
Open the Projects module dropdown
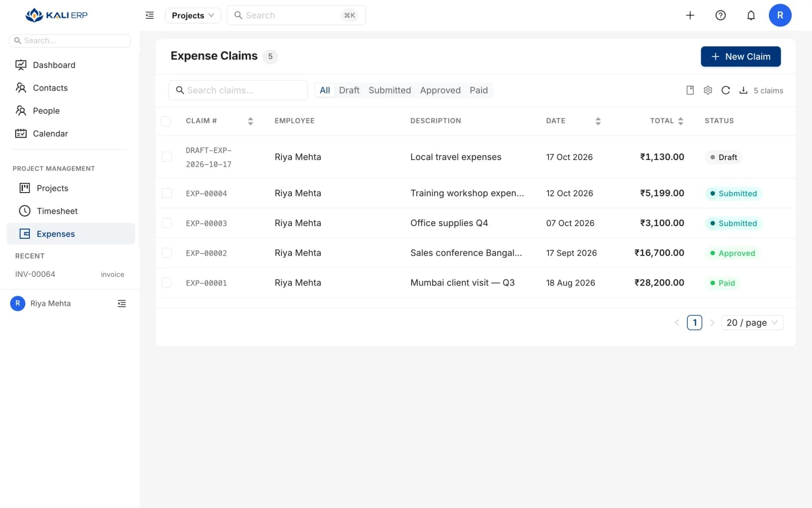click(193, 15)
